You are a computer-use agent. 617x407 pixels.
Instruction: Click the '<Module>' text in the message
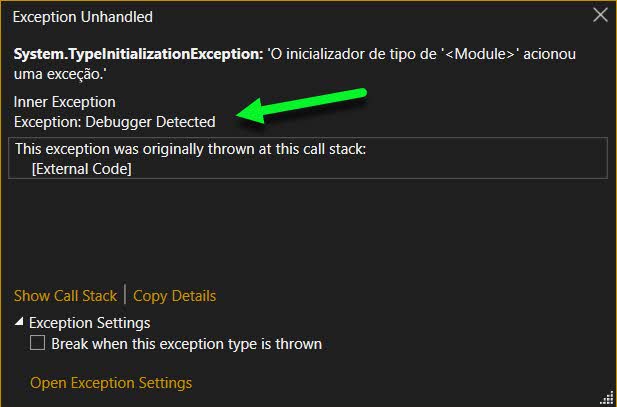pos(480,54)
